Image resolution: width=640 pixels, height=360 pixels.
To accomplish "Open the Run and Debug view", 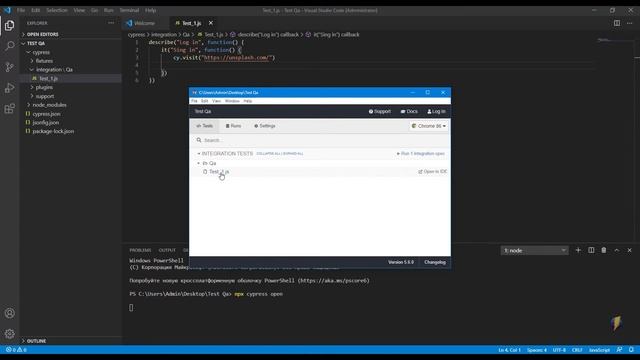I will tap(9, 88).
